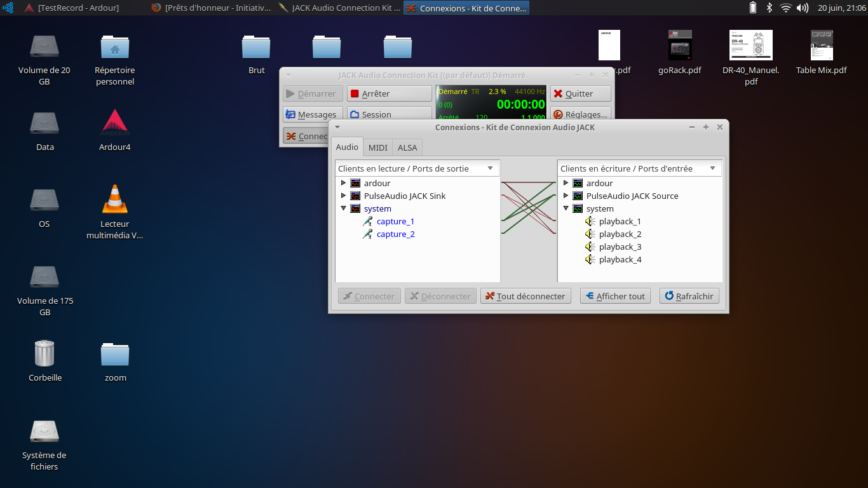Click Tout déconnecter to disconnect all
868x488 pixels.
[x=526, y=296]
